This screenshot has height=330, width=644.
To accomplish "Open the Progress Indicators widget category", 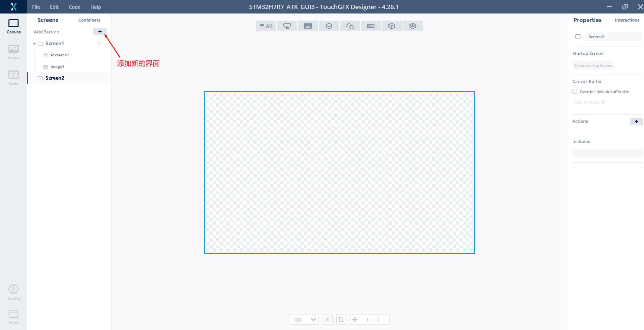I will (x=371, y=26).
